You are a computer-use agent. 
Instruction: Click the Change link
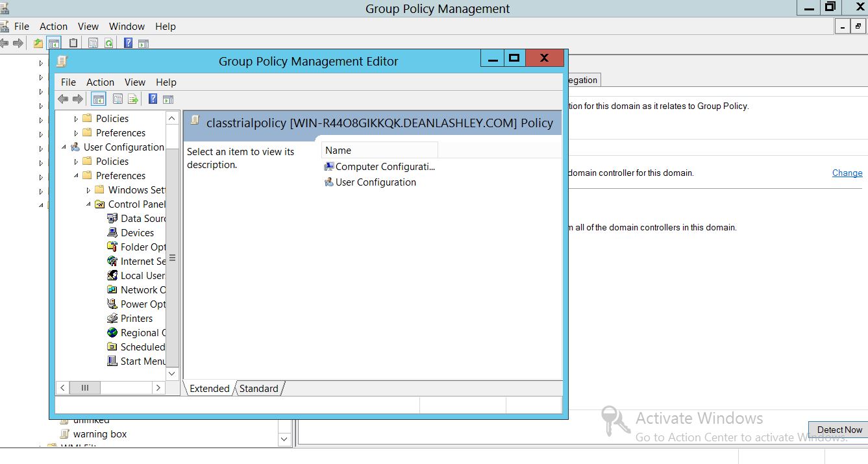coord(847,173)
